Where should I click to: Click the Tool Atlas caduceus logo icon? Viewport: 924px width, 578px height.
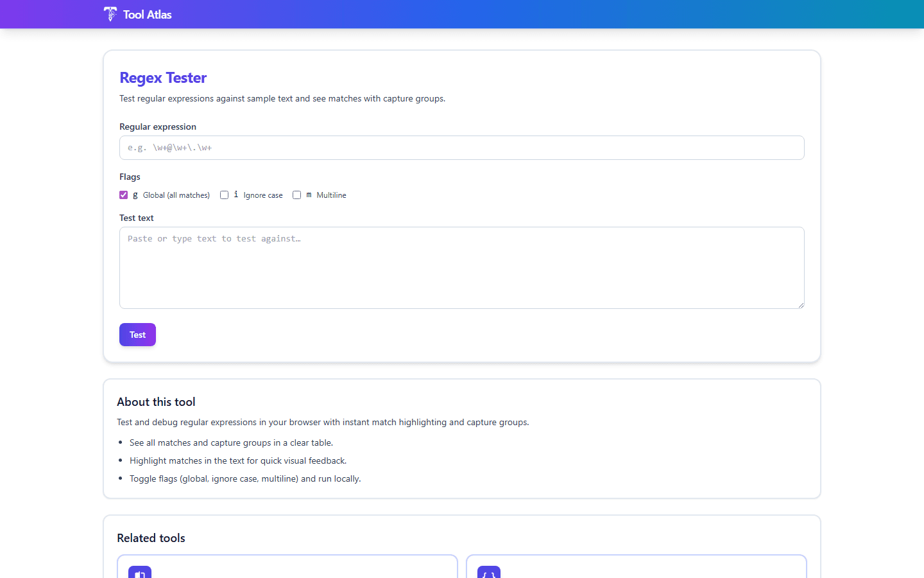110,13
